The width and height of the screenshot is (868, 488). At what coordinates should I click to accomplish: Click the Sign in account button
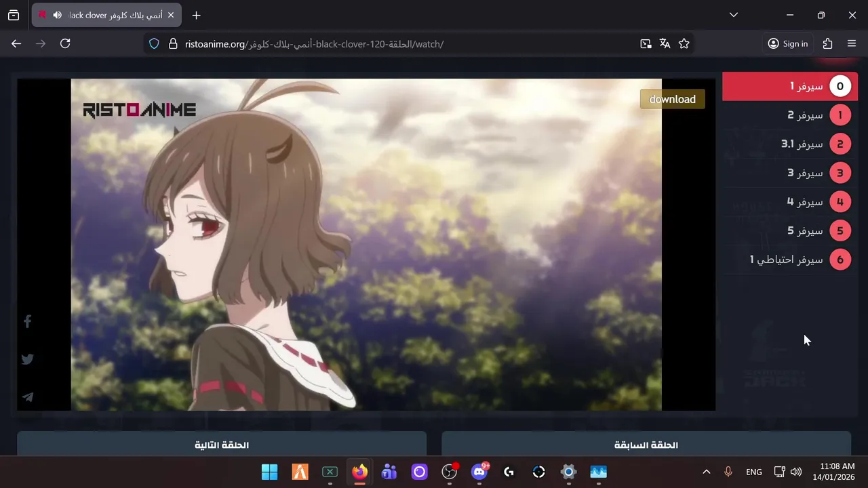788,44
